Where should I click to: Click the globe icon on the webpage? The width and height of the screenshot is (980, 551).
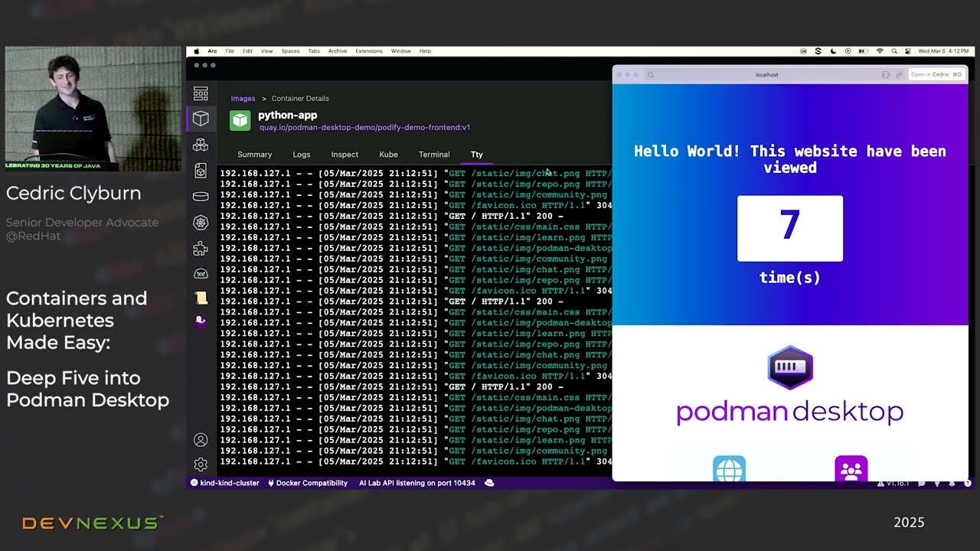click(729, 470)
